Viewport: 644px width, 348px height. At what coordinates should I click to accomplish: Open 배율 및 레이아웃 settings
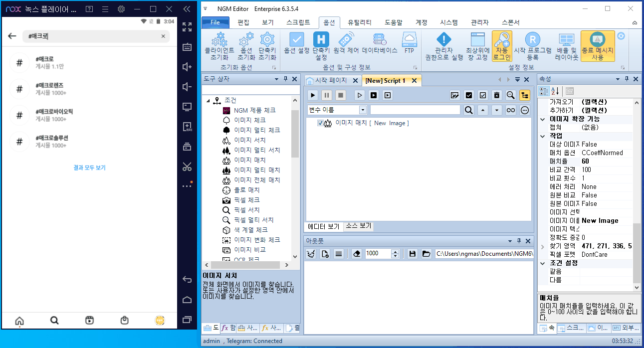pos(566,46)
